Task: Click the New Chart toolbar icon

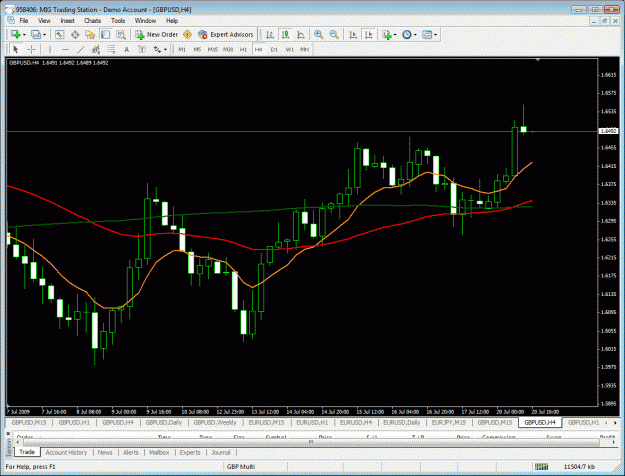Action: point(16,35)
